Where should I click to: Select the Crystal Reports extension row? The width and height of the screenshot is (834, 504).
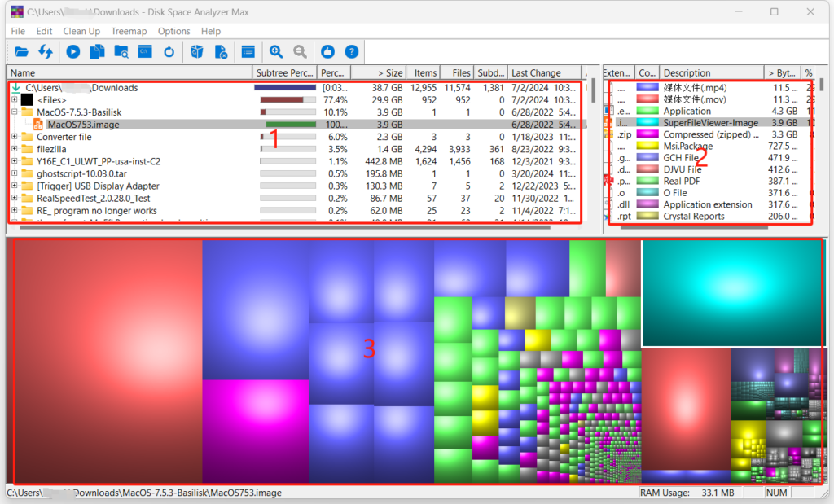coord(710,216)
